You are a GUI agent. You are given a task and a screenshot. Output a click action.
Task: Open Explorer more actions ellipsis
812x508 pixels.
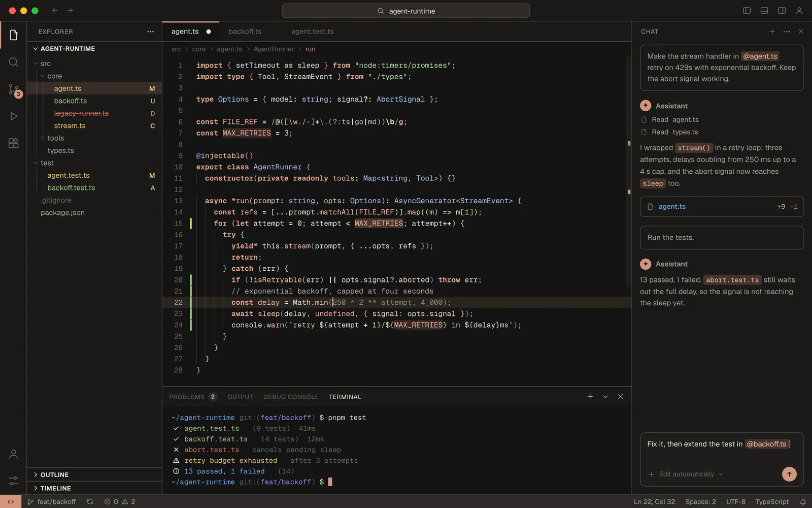click(x=150, y=31)
